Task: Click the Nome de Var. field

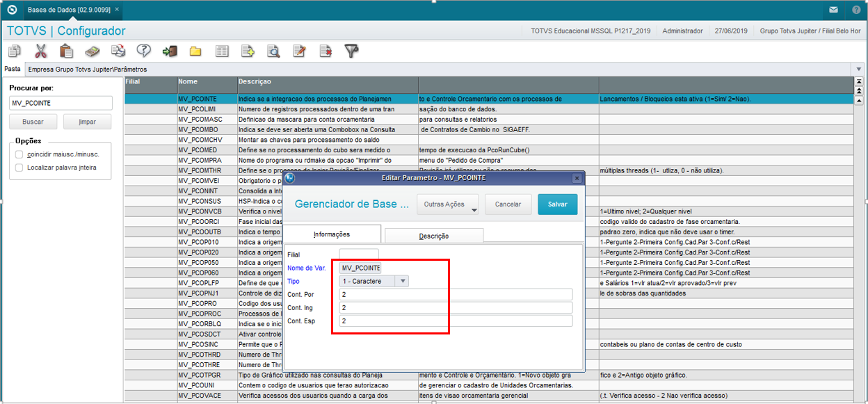Action: click(360, 268)
